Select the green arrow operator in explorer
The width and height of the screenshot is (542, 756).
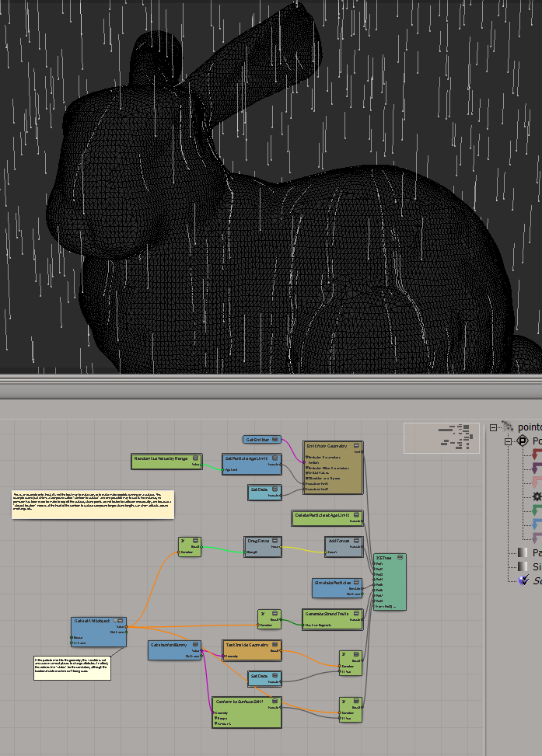click(x=537, y=510)
